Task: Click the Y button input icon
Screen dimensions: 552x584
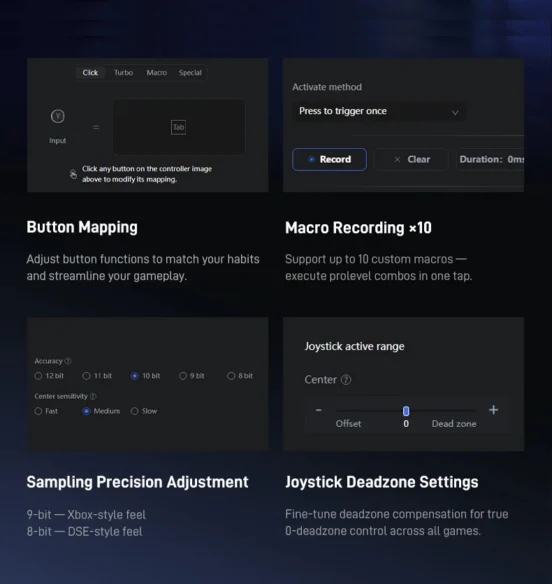Action: [58, 117]
